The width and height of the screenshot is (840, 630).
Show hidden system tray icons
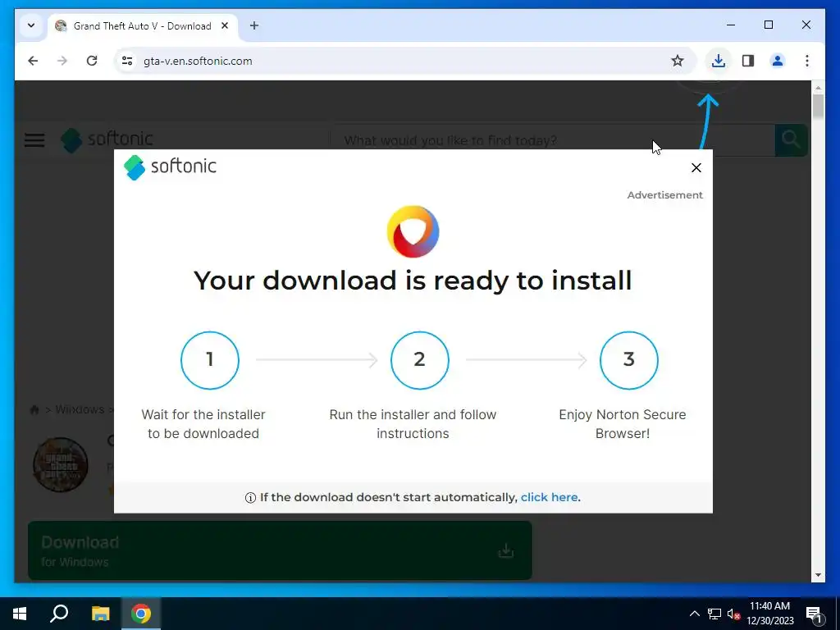click(x=694, y=614)
